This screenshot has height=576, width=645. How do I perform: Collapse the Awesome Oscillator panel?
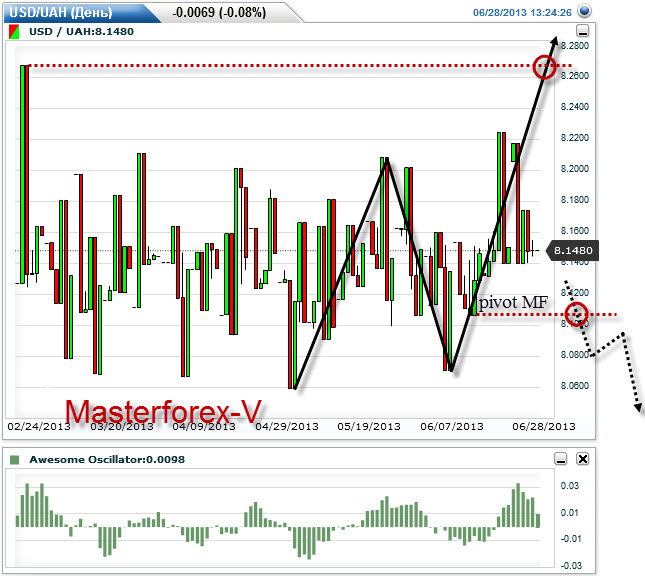pyautogui.click(x=561, y=459)
